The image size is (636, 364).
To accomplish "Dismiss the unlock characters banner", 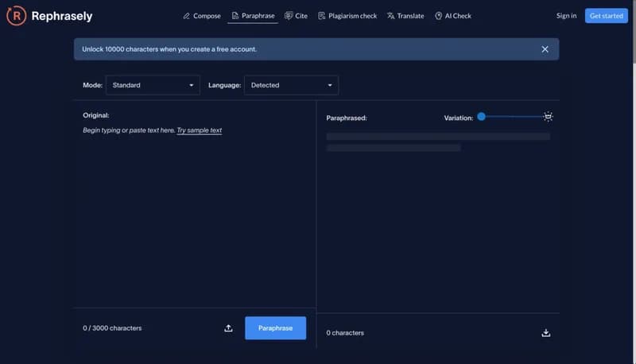I will [545, 49].
